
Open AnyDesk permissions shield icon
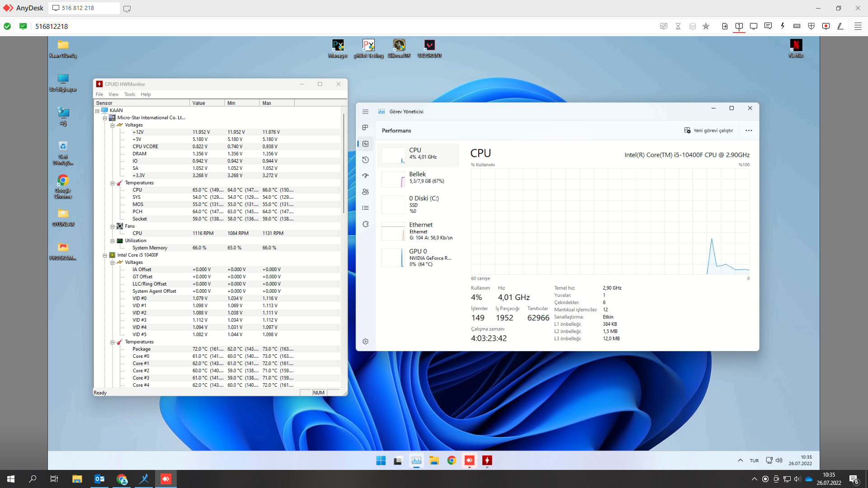pyautogui.click(x=811, y=26)
